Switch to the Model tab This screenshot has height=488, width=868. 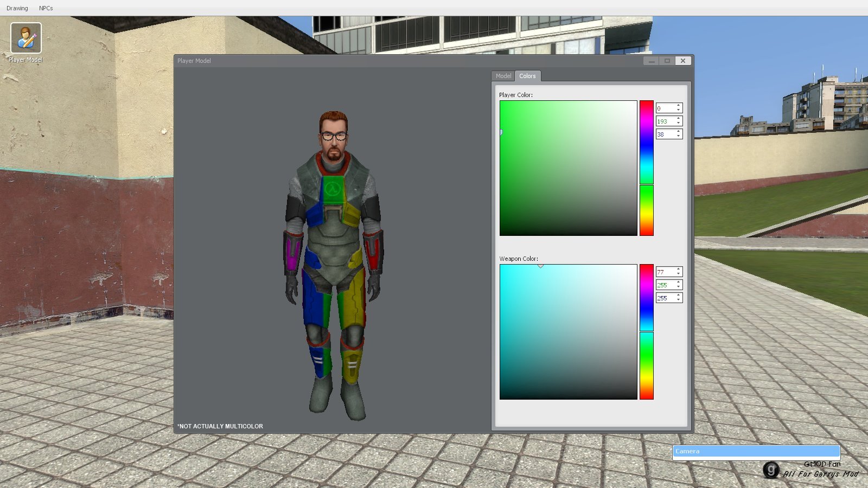[x=503, y=76]
